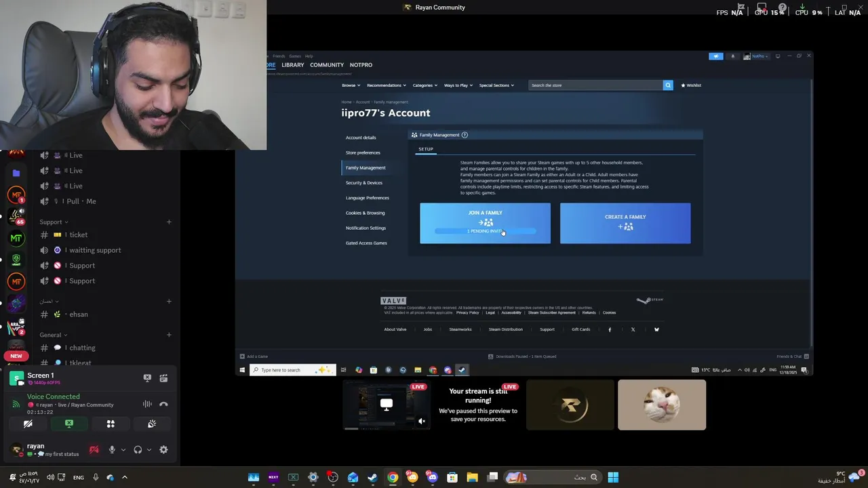This screenshot has height=488, width=868.
Task: Click the CREATE A FAMILY button
Action: pos(625,223)
